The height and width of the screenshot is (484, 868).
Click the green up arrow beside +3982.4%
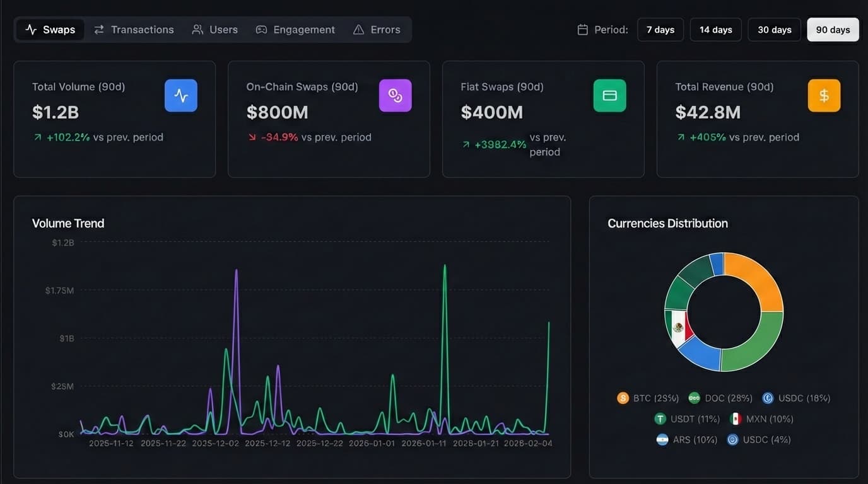[466, 145]
